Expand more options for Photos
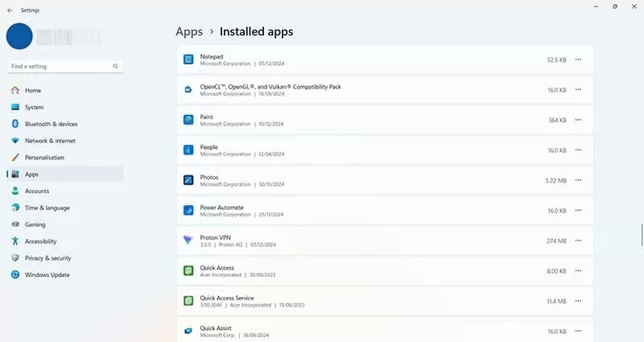The width and height of the screenshot is (644, 342). (x=578, y=180)
